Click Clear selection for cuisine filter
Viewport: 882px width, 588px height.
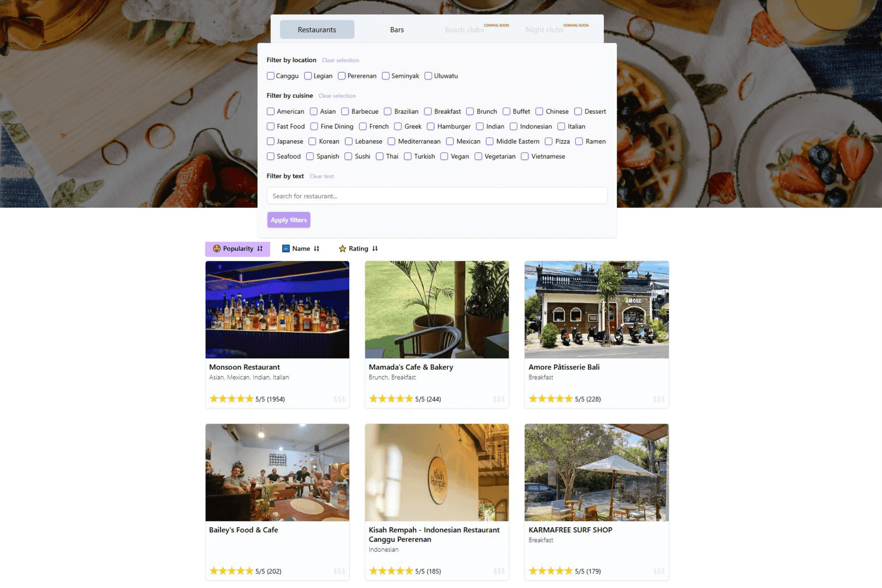(x=337, y=95)
